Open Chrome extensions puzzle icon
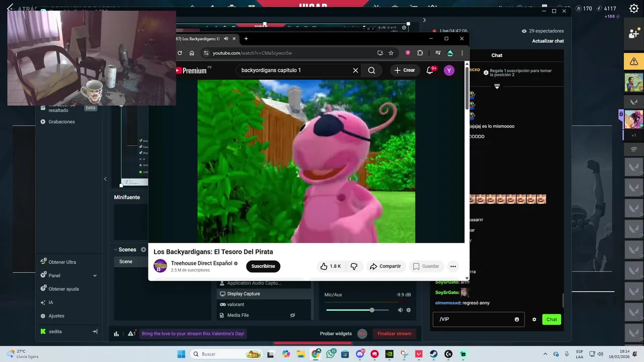Screen dimensions: 644x362 pos(420,53)
